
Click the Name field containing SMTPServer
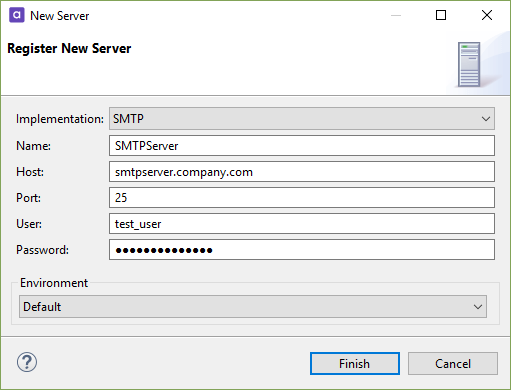click(x=302, y=146)
